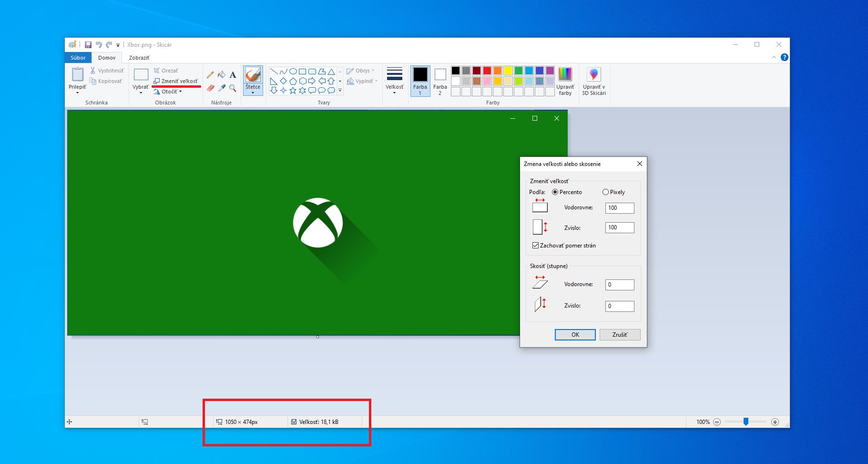This screenshot has width=868, height=464.
Task: Click the Štetce brush icon
Action: tap(253, 74)
